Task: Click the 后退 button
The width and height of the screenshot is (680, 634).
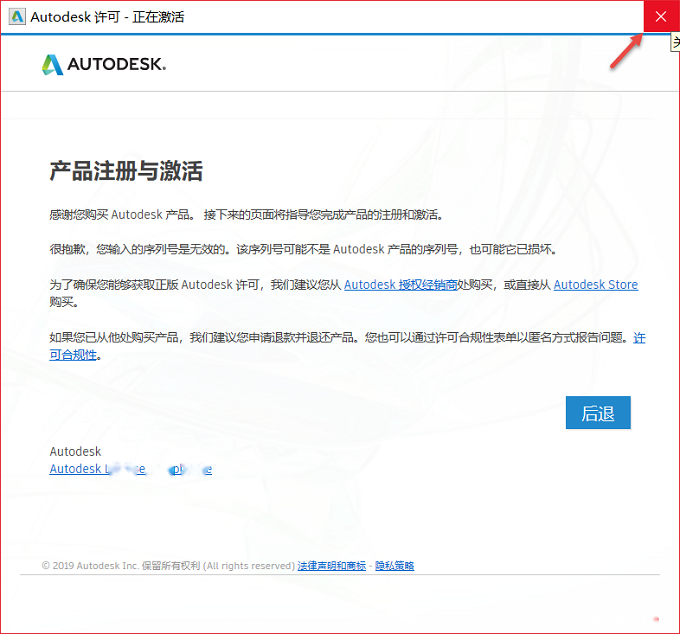Action: click(x=598, y=412)
